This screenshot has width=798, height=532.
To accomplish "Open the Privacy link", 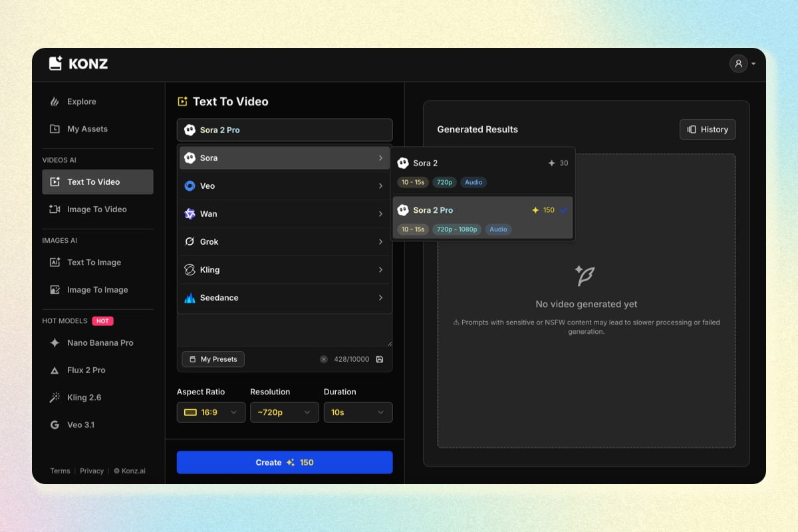I will click(x=92, y=471).
